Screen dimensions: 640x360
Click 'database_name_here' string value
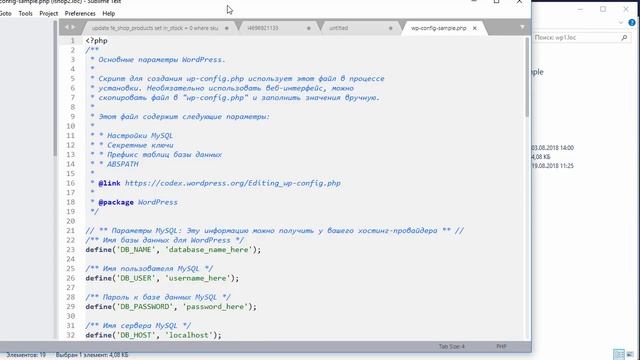click(209, 250)
